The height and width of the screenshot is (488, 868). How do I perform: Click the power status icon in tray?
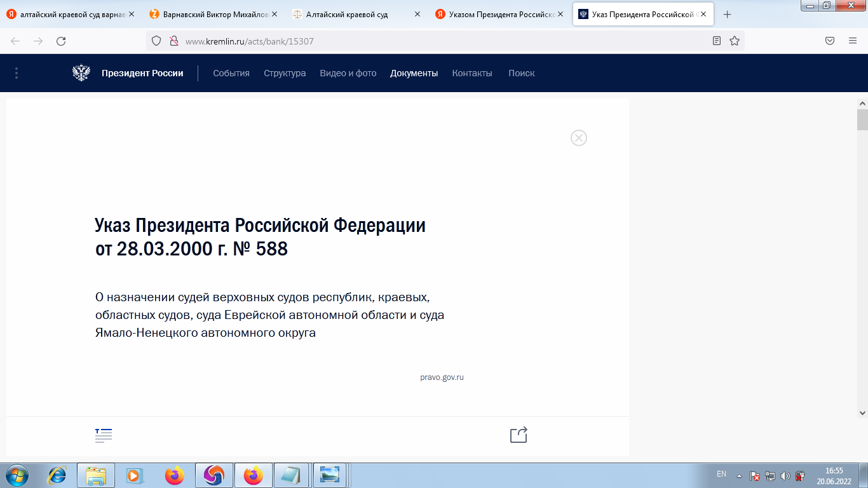(799, 476)
